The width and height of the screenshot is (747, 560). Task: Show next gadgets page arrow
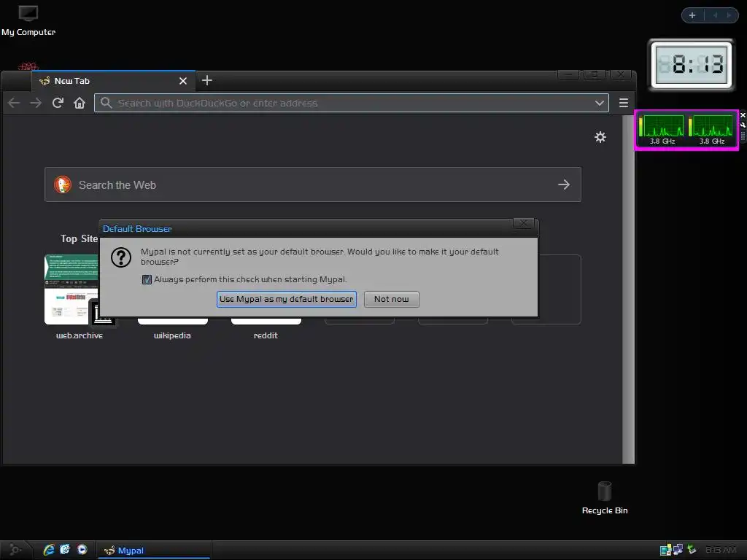pos(729,15)
